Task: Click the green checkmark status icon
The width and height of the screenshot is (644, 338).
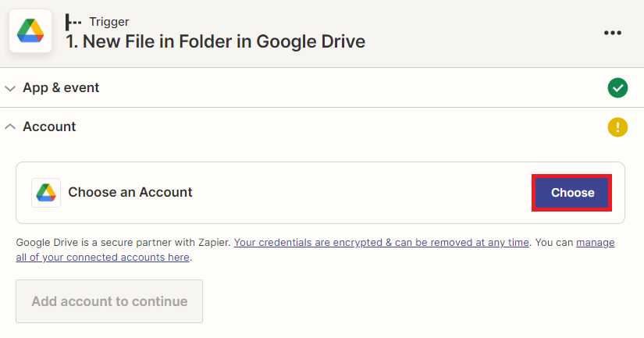Action: point(617,88)
